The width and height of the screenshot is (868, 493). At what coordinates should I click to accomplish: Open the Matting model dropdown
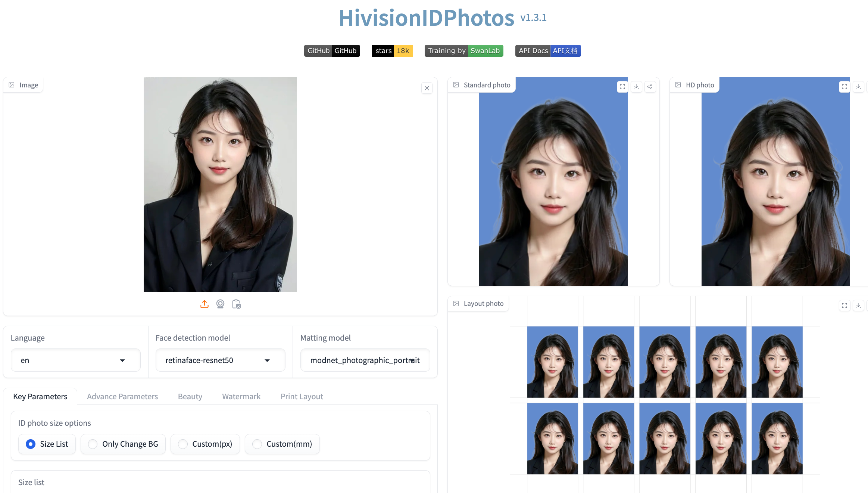(x=365, y=360)
